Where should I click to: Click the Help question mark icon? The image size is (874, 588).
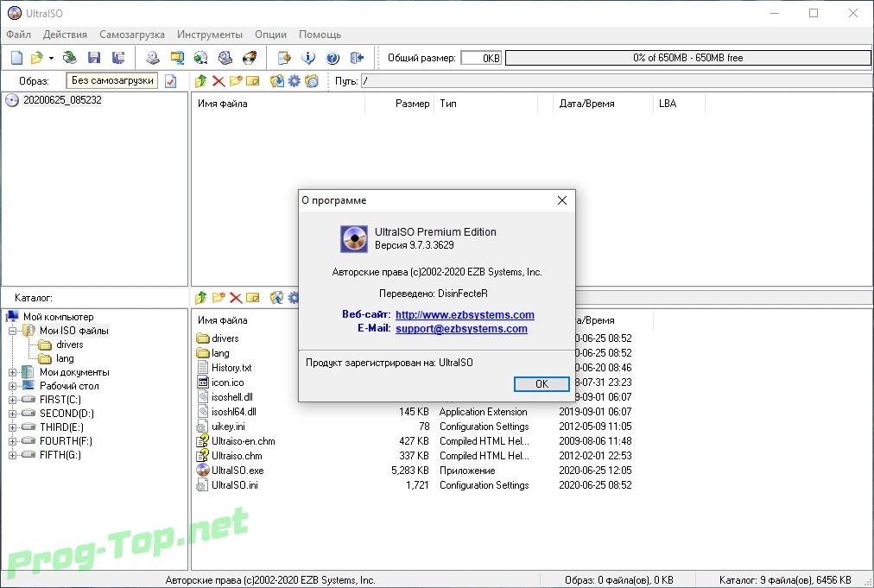tap(332, 57)
